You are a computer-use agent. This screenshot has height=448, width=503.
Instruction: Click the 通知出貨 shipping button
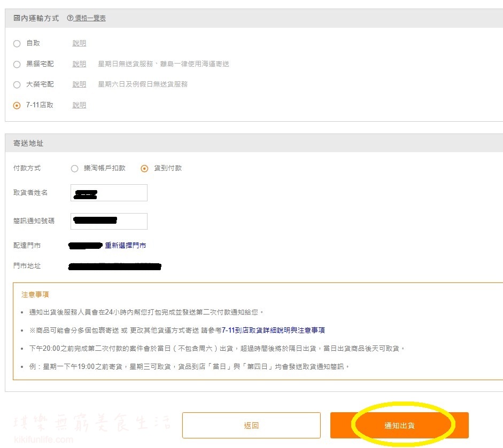coord(400,425)
